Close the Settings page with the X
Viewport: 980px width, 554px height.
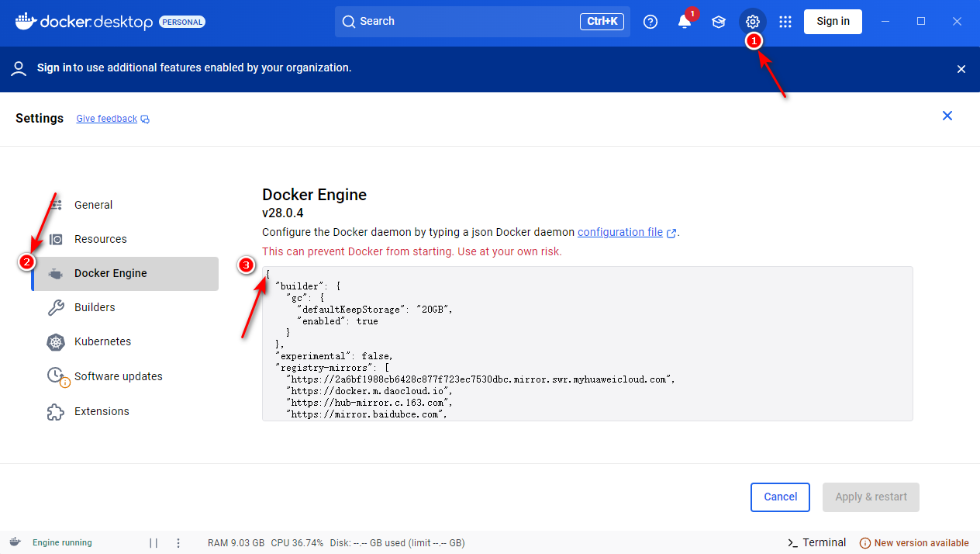[947, 116]
